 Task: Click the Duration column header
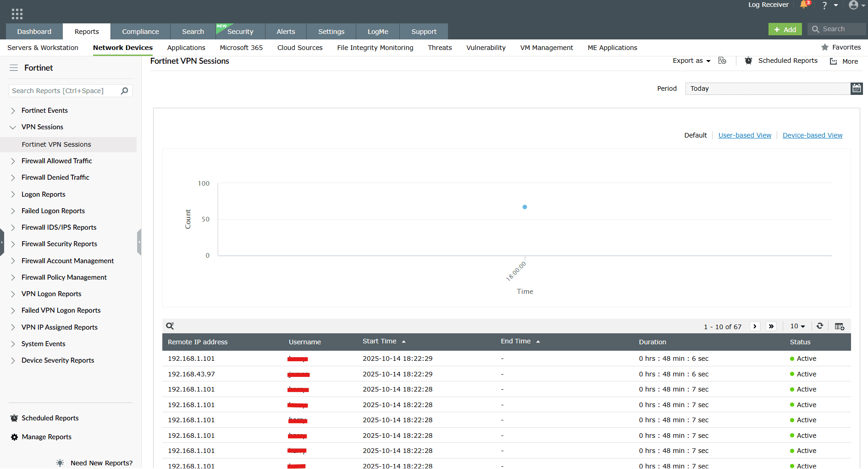coord(652,342)
